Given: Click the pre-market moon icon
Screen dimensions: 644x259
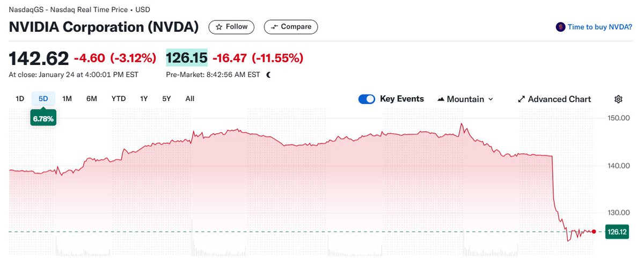Looking at the screenshot, I should (269, 75).
